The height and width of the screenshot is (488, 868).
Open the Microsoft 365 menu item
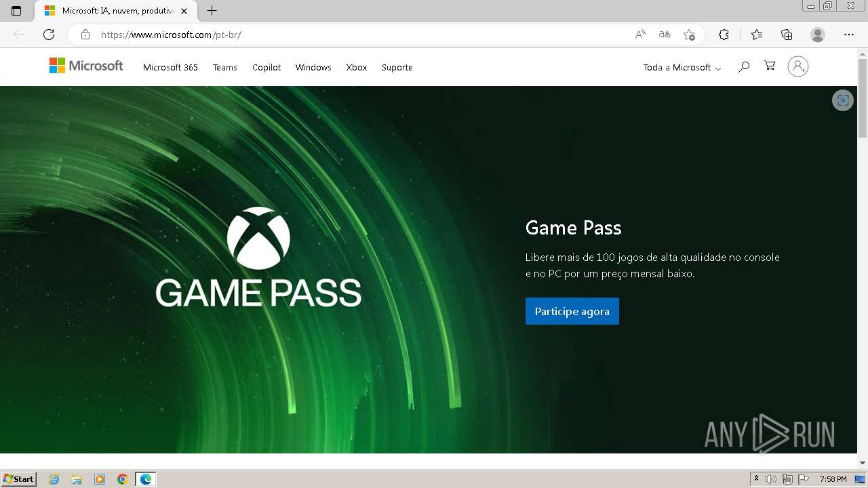click(170, 67)
